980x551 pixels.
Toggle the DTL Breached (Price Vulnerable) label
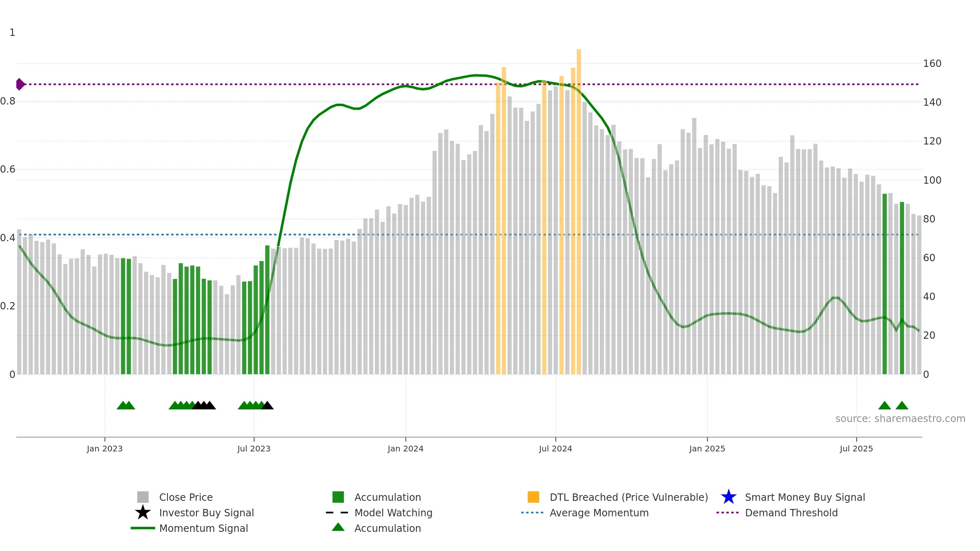click(x=629, y=497)
